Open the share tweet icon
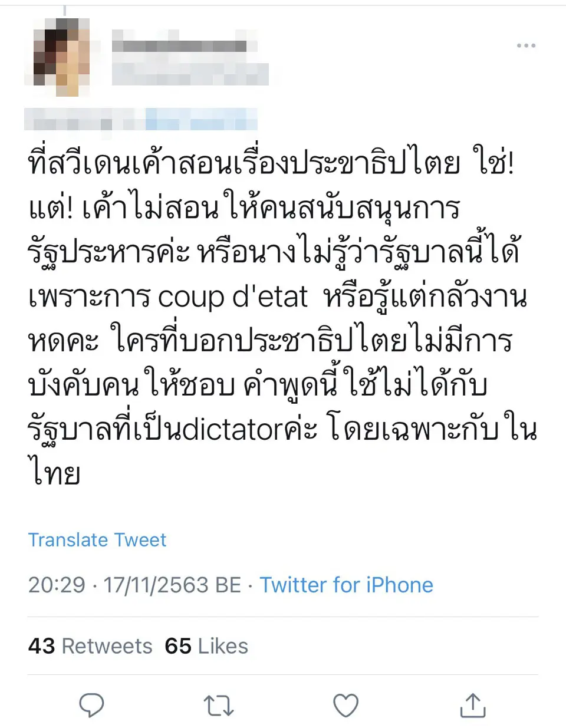Screen dimensions: 566x728 (472, 705)
